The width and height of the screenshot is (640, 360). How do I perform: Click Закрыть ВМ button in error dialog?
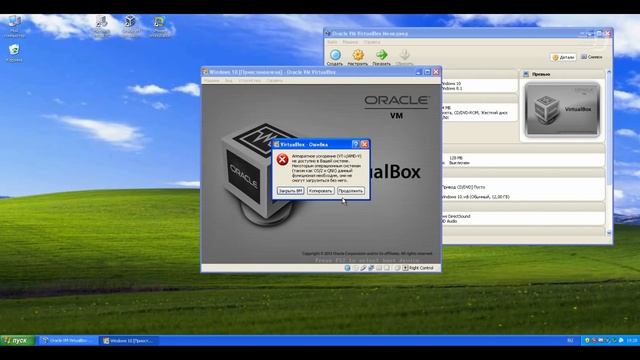tap(290, 191)
